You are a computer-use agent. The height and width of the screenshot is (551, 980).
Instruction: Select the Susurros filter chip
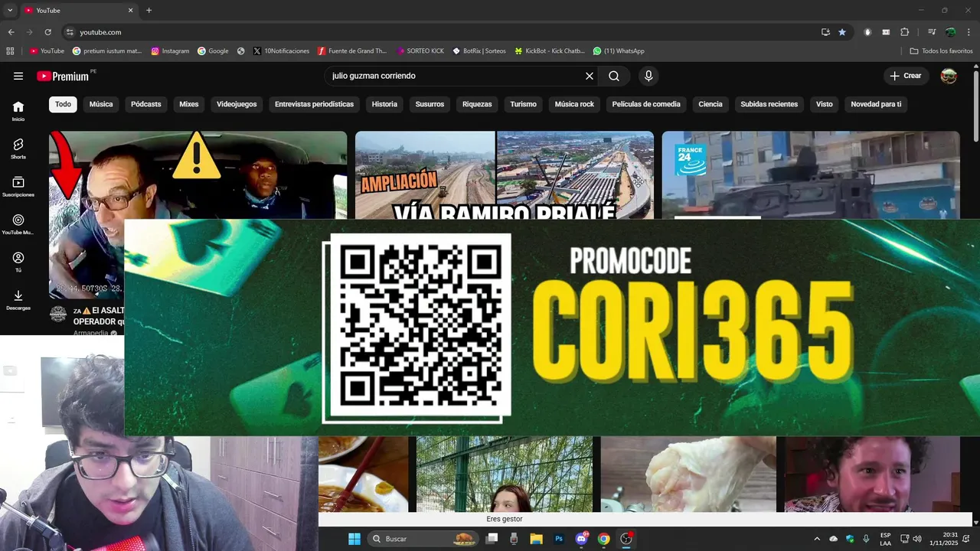pos(430,104)
